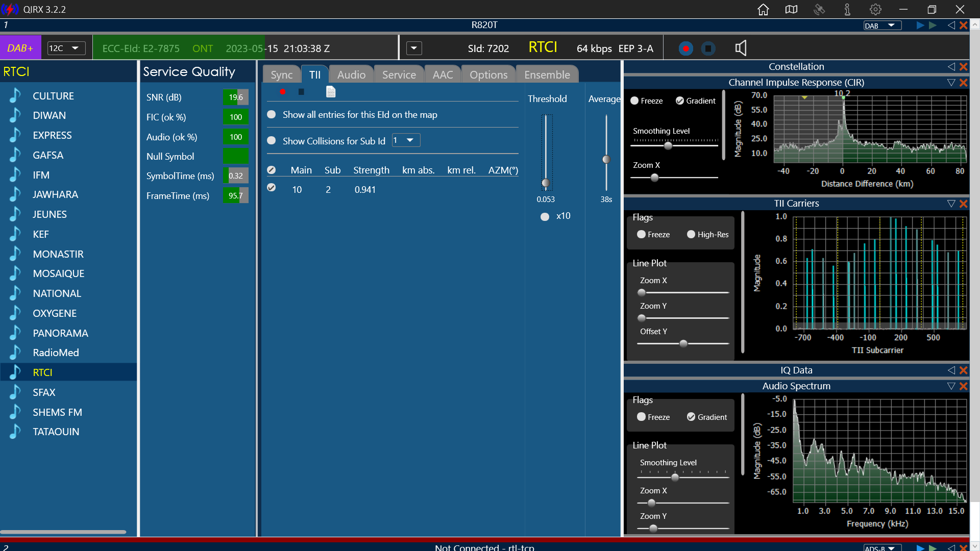Start TII recording red dot
The width and height of the screenshot is (980, 551).
[x=282, y=92]
